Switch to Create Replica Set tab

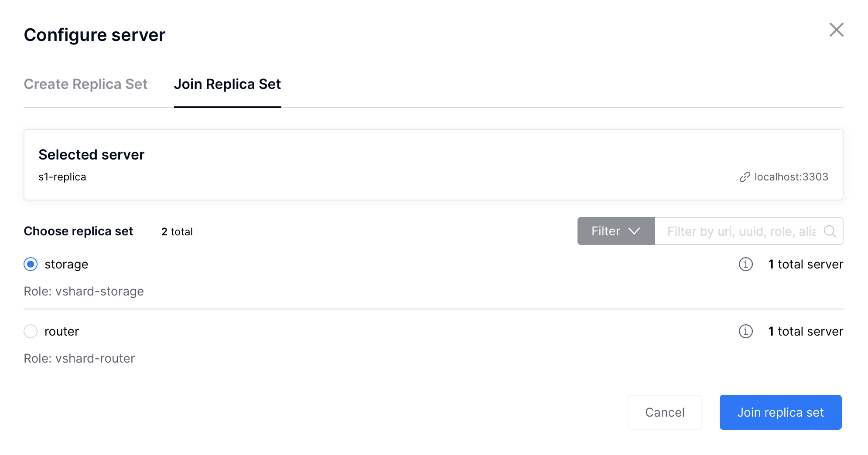coord(85,84)
